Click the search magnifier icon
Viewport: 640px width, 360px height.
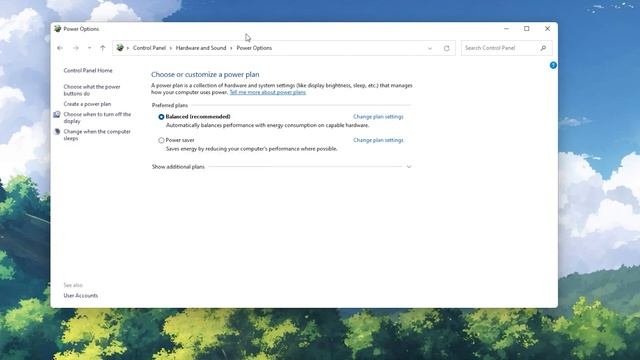(x=543, y=48)
